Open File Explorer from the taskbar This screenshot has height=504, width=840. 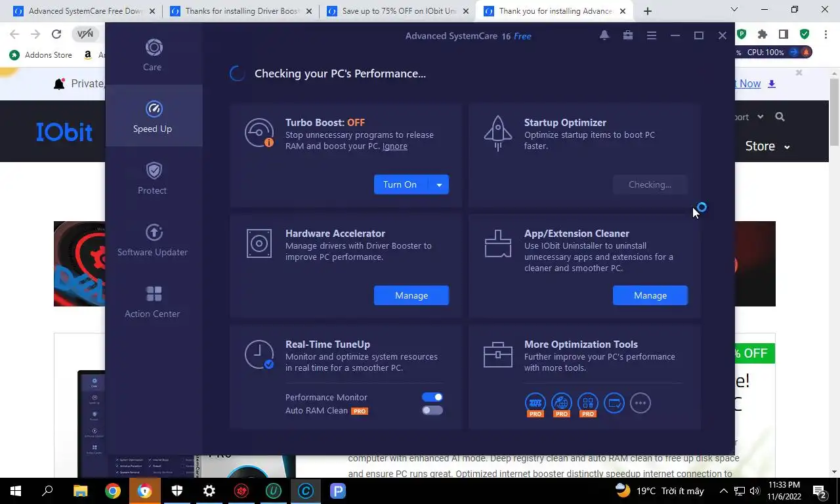tap(80, 491)
